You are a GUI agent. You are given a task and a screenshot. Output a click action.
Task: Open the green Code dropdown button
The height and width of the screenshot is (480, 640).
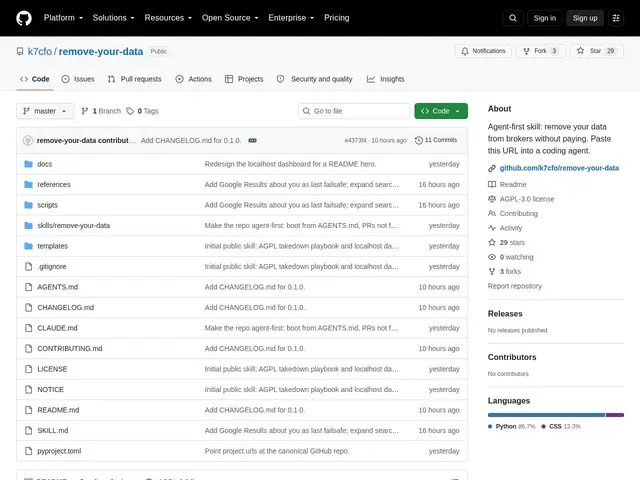[x=441, y=111]
